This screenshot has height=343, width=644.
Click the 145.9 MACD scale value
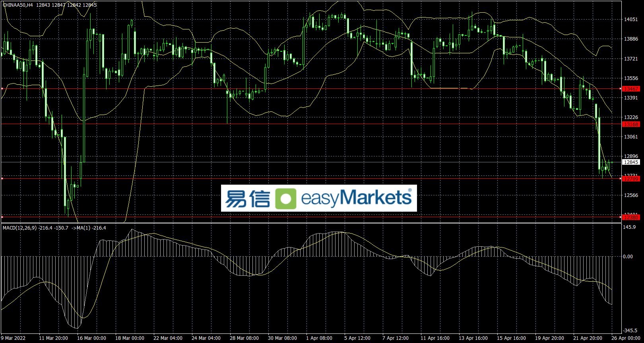(629, 227)
